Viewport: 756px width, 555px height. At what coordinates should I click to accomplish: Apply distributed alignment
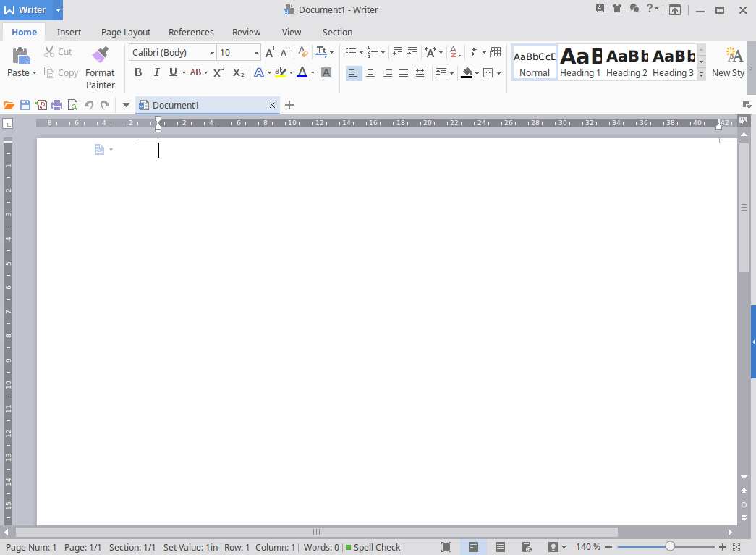click(420, 73)
